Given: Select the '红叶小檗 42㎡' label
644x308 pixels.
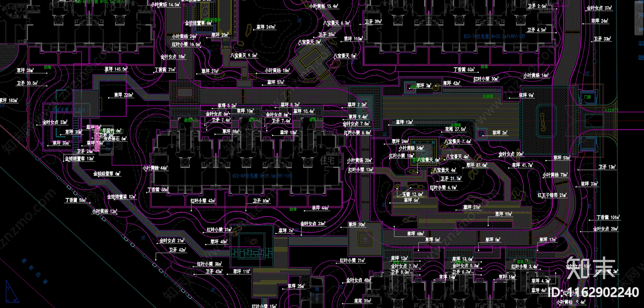Looking at the screenshot, I should (203, 201).
